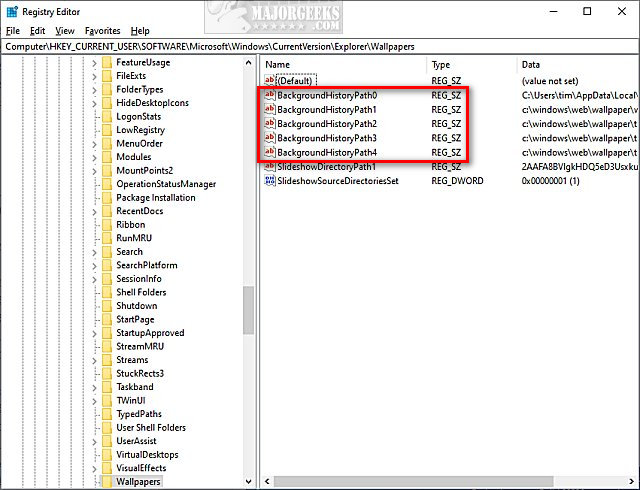Expand the FeatureUsage key
This screenshot has width=640, height=490.
[94, 63]
